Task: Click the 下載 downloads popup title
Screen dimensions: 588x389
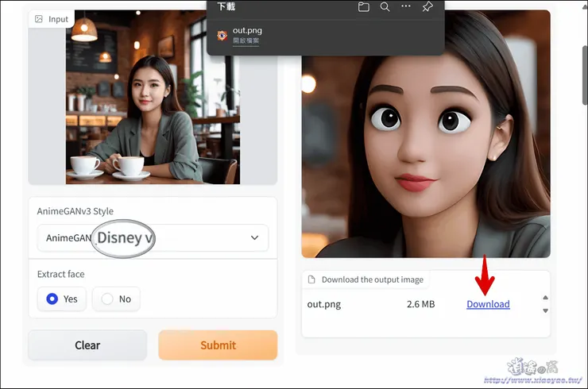Action: tap(226, 6)
